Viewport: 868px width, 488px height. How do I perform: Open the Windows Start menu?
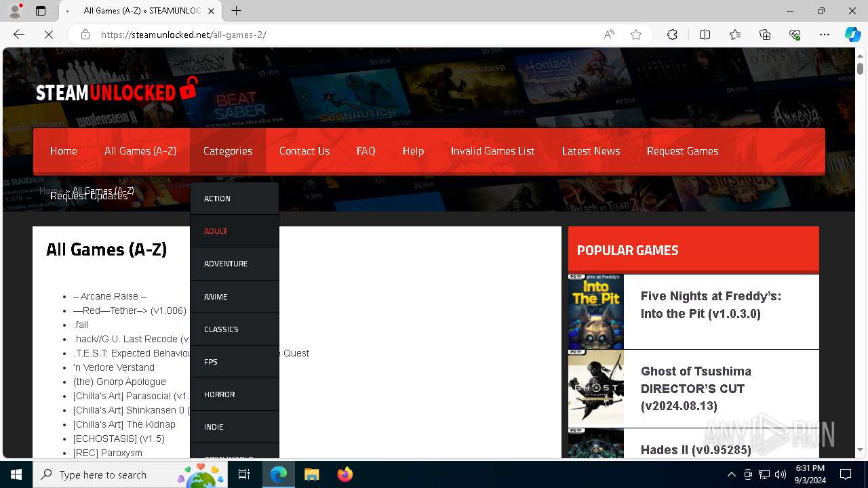pos(16,474)
